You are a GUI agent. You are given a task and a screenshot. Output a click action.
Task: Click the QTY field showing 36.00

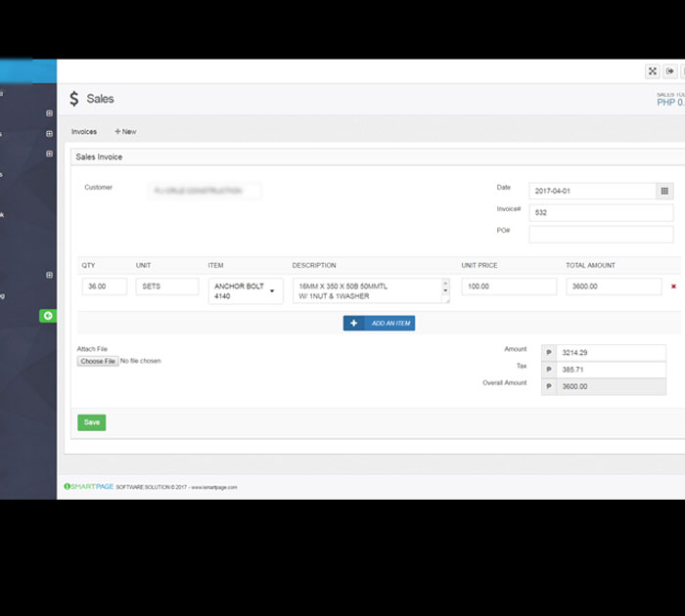pyautogui.click(x=105, y=286)
